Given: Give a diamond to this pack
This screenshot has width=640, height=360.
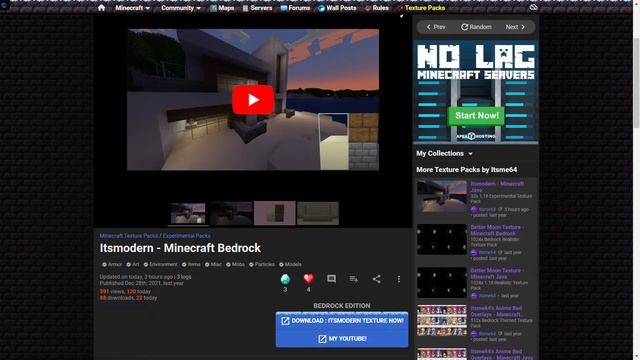Looking at the screenshot, I should (x=285, y=279).
